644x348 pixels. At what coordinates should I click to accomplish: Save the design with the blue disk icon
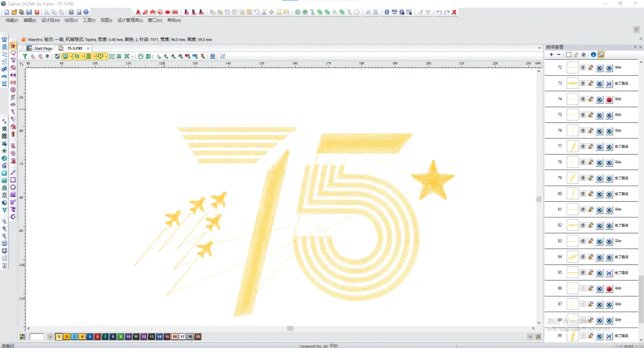pyautogui.click(x=29, y=12)
